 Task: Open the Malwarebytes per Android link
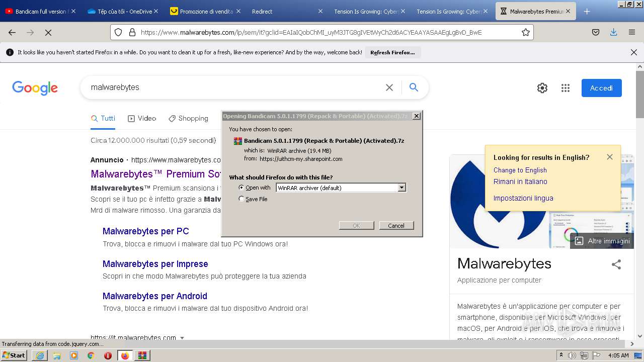(155, 296)
